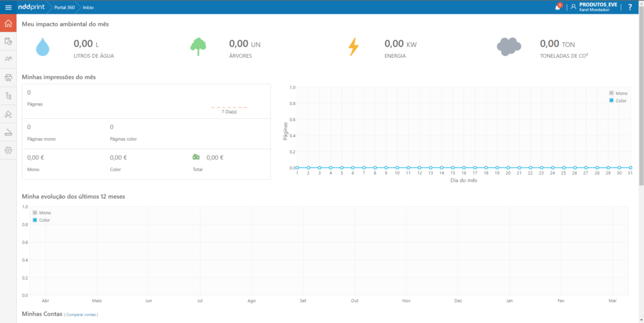
Task: Open the hamburger menu in top bar
Action: [x=8, y=7]
